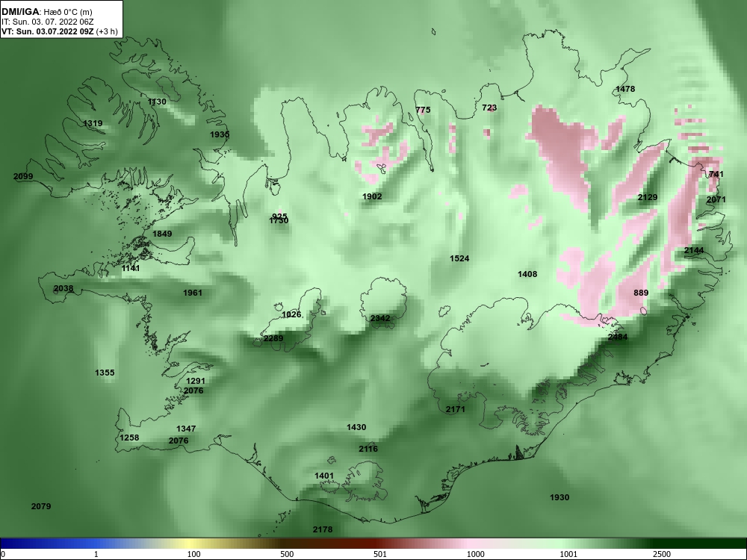This screenshot has height=560, width=747.
Task: Click the 2500 tick label on the legend
Action: 662,554
